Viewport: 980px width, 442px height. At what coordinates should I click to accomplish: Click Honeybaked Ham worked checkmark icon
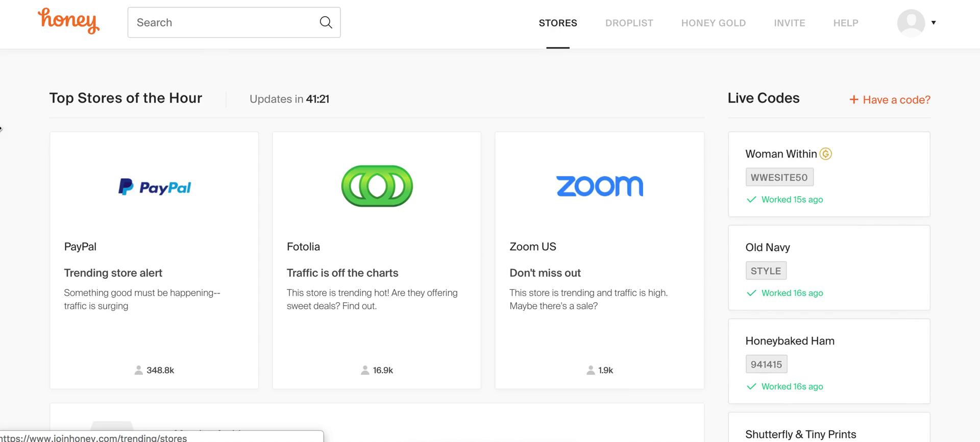751,386
